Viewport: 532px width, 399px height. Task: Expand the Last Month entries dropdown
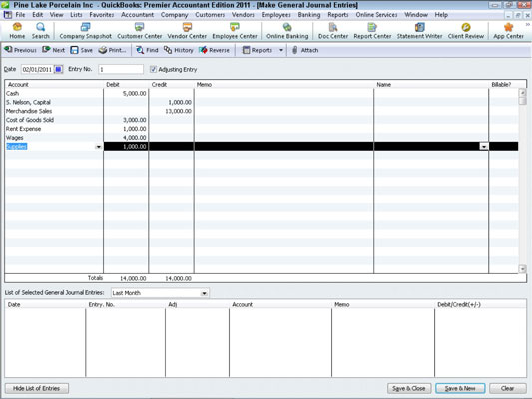click(204, 293)
